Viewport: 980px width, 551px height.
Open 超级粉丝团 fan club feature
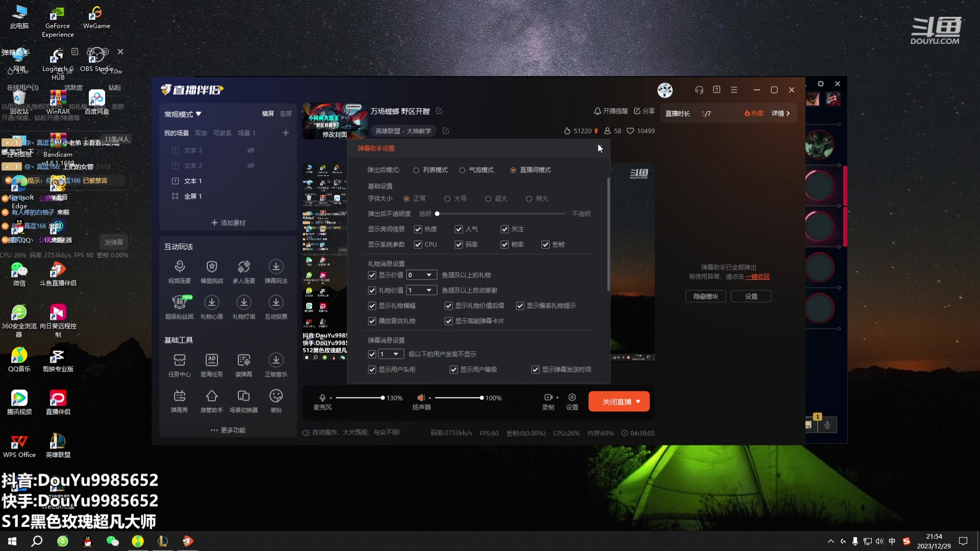point(180,307)
